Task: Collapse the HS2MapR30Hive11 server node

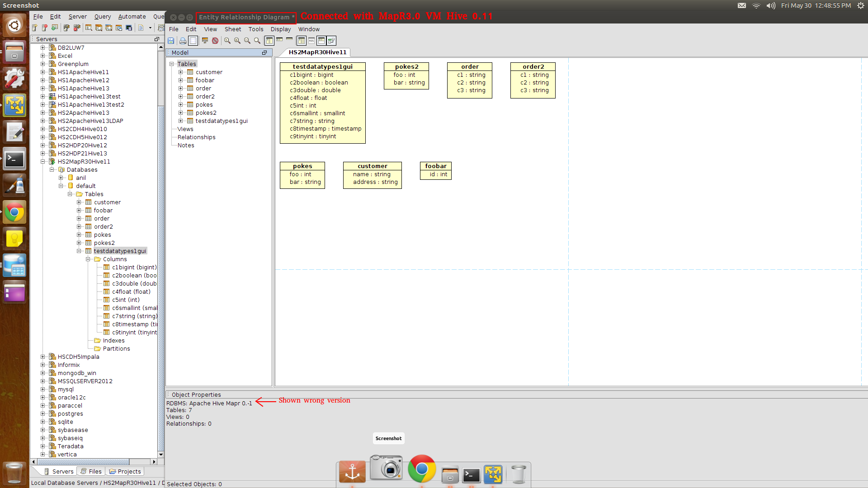Action: [x=43, y=161]
